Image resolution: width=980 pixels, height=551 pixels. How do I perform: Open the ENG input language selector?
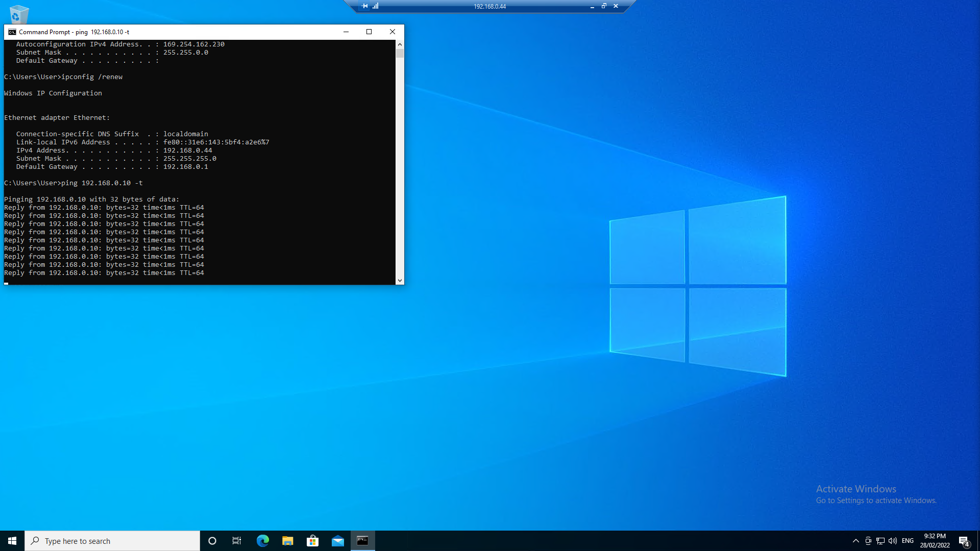[908, 541]
